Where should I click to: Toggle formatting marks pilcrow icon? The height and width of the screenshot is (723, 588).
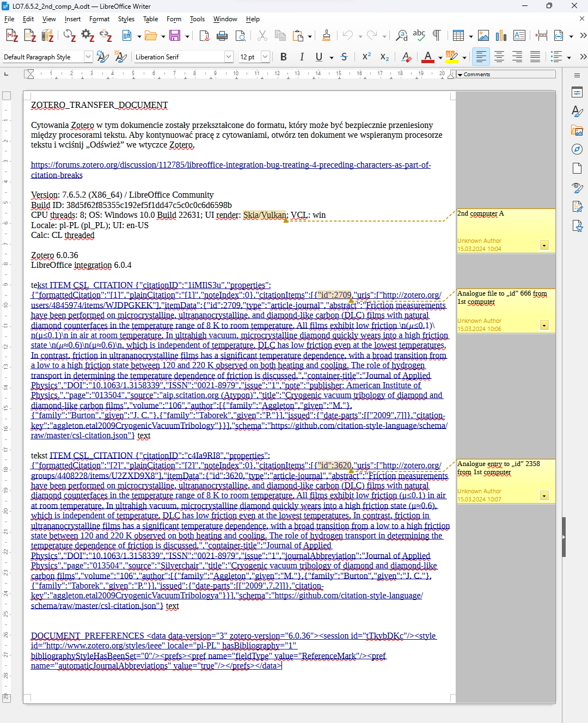(437, 36)
